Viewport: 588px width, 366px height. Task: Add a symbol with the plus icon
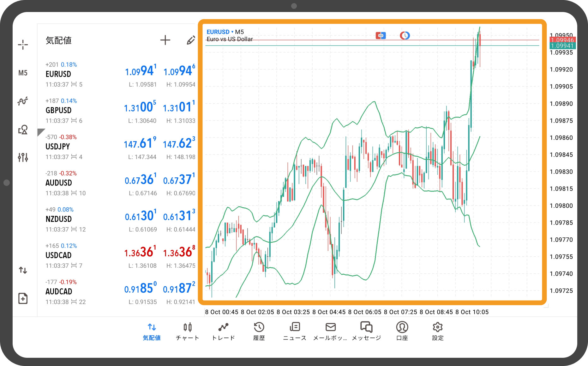[x=165, y=40]
